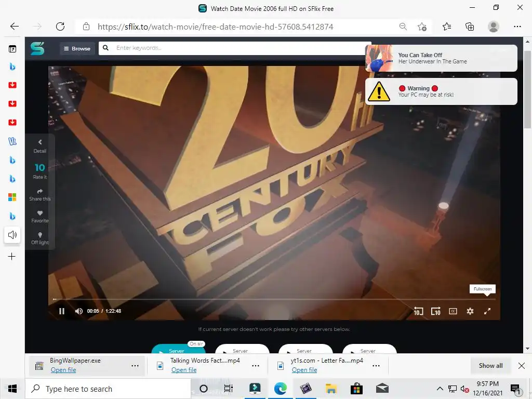
Task: Open more options for yt1s.com download
Action: [376, 366]
